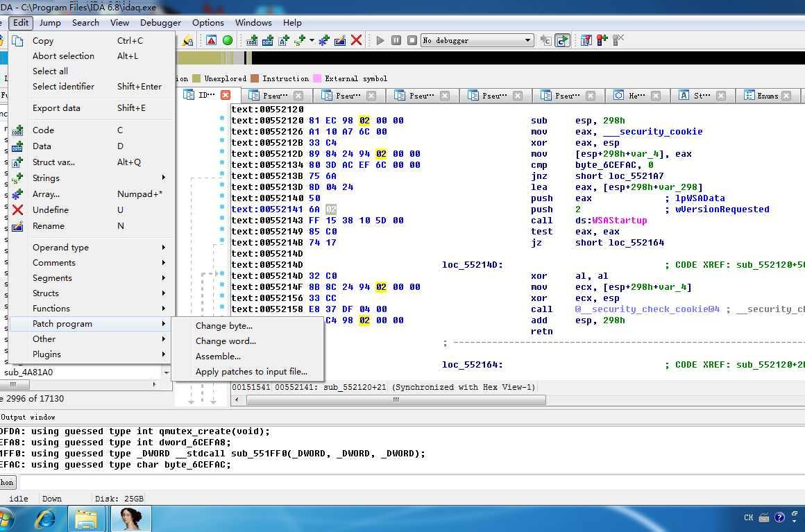Click the ___security_cookie operand
Screen dimensions: 805x532
coord(652,132)
